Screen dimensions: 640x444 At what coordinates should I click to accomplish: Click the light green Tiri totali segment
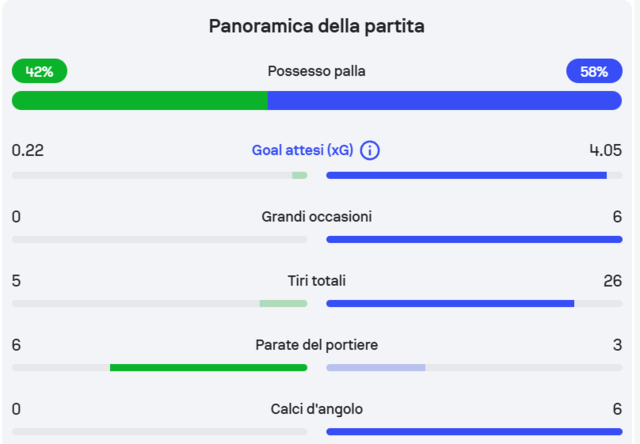(x=283, y=304)
